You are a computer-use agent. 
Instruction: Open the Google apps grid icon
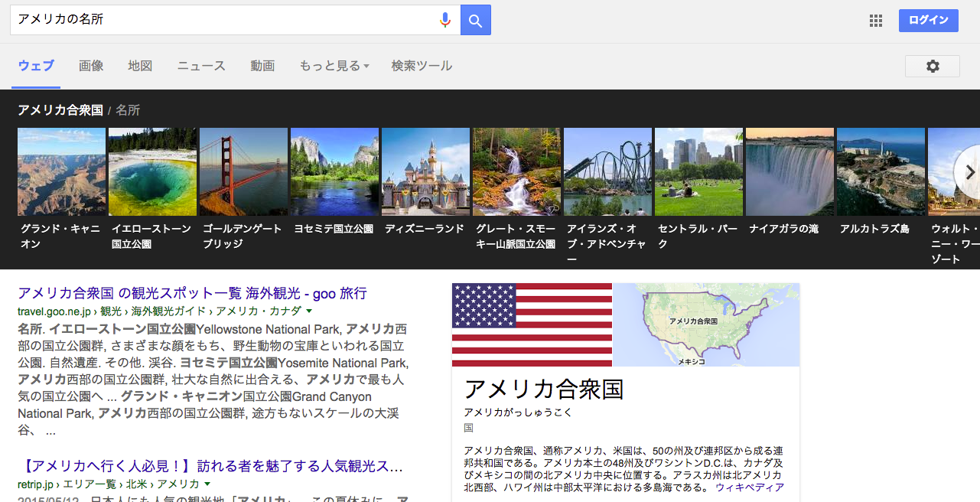click(876, 21)
